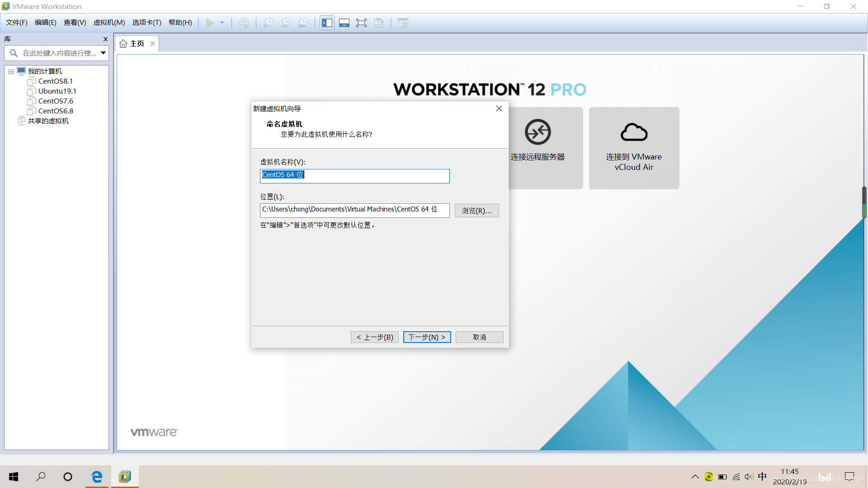
Task: Collapse the 我的计算机 tree node
Action: point(11,71)
